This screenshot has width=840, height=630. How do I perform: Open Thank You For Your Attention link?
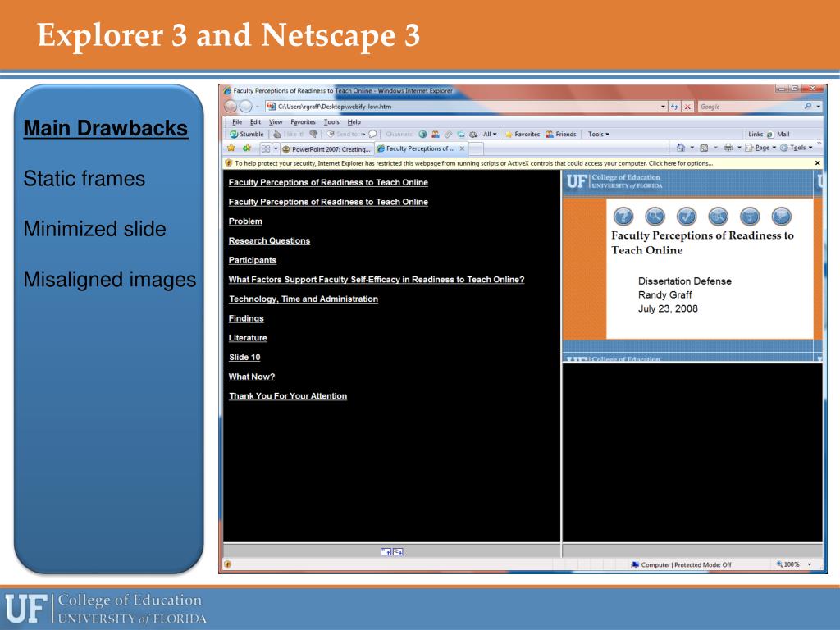[x=288, y=396]
